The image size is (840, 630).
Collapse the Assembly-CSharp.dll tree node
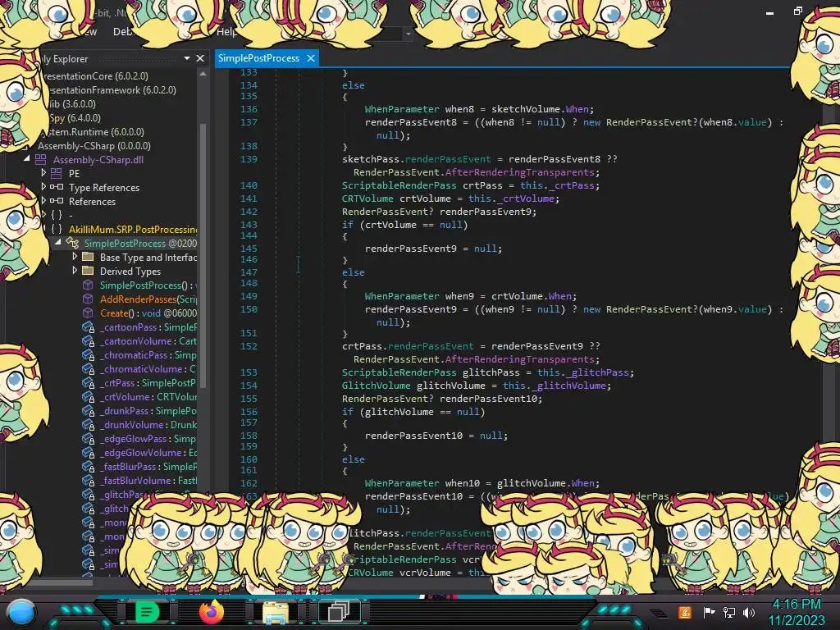(x=27, y=159)
